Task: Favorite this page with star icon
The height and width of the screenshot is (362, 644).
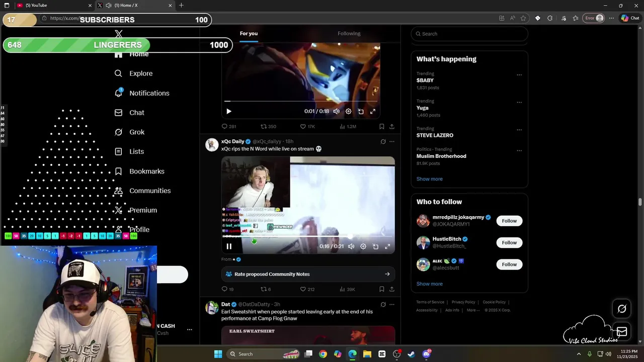Action: (523, 18)
